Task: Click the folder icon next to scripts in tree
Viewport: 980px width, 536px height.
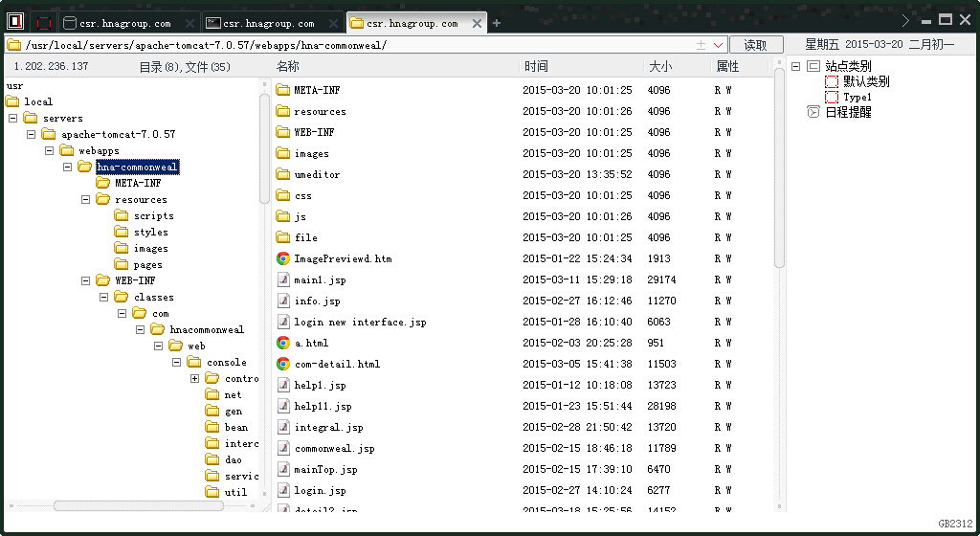Action: pyautogui.click(x=122, y=215)
